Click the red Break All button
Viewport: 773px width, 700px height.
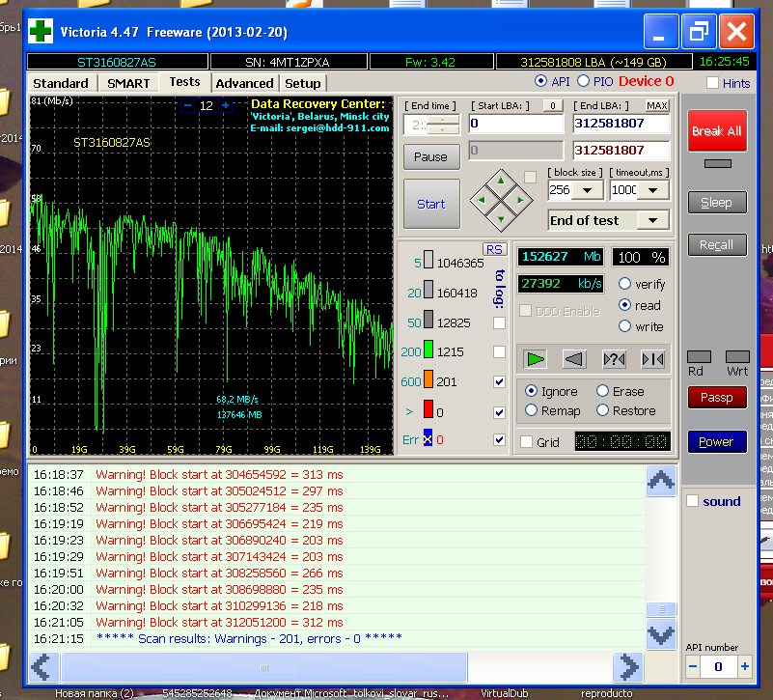click(717, 130)
